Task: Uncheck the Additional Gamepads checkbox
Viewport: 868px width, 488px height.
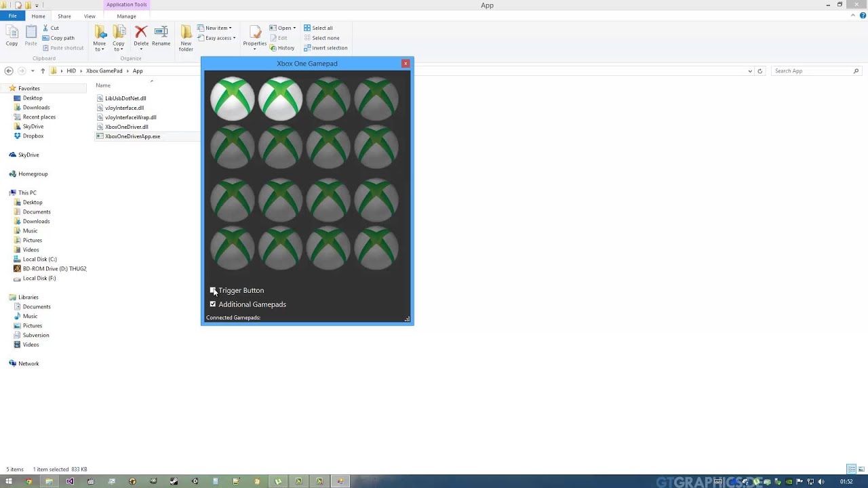Action: pos(213,304)
